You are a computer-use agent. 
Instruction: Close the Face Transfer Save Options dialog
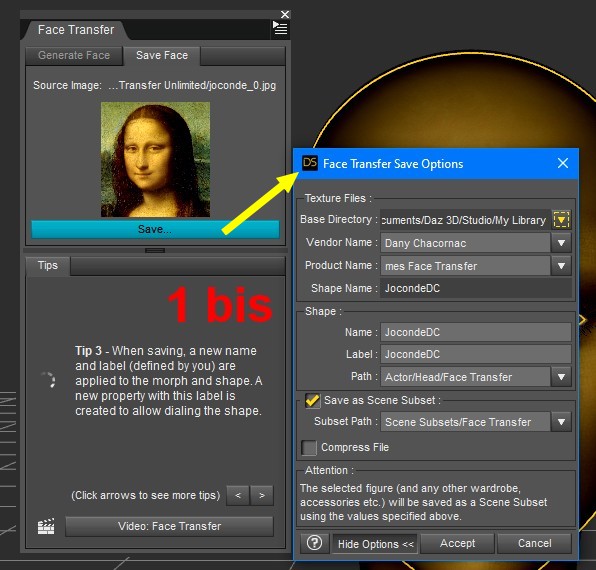pyautogui.click(x=563, y=163)
